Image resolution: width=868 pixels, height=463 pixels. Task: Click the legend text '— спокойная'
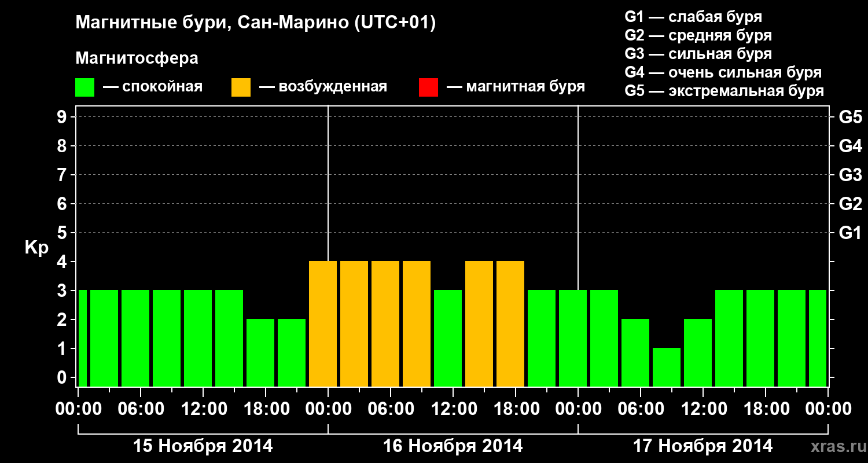(x=153, y=87)
